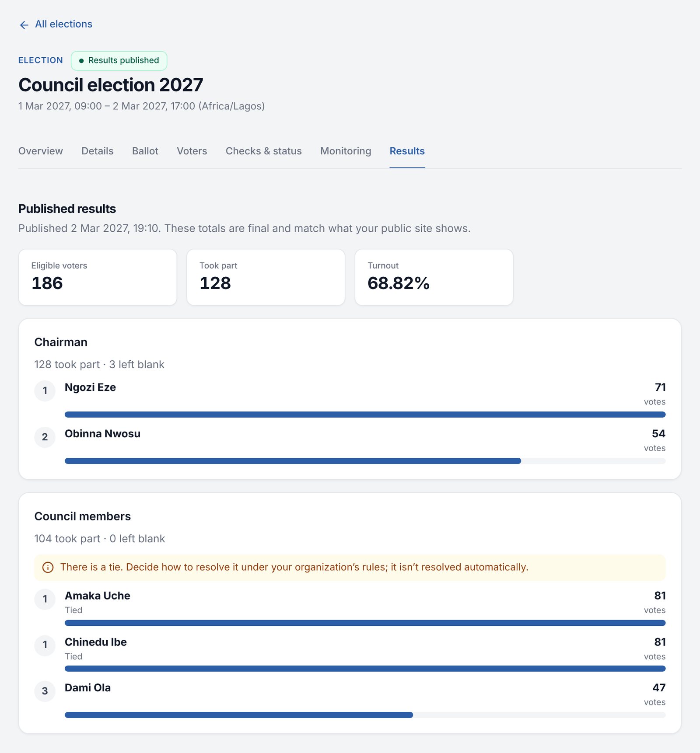Screen dimensions: 700x753
Task: Click the Published results heading
Action: (x=67, y=209)
